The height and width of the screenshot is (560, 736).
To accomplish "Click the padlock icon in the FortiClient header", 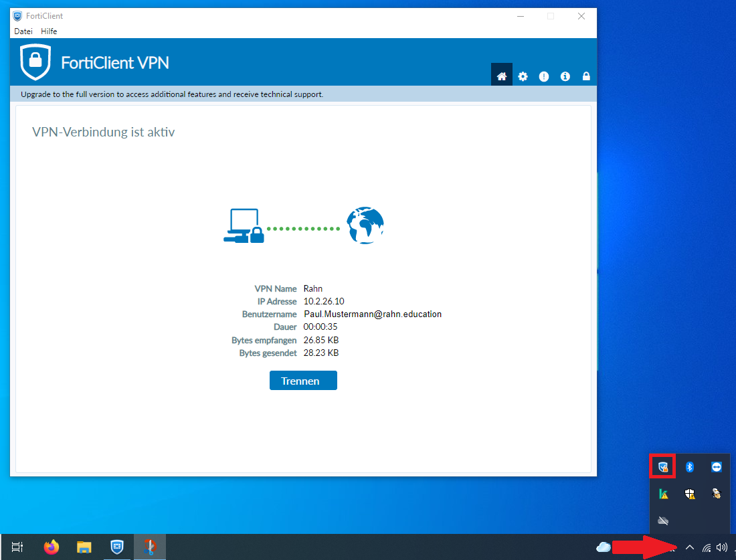I will pyautogui.click(x=586, y=76).
